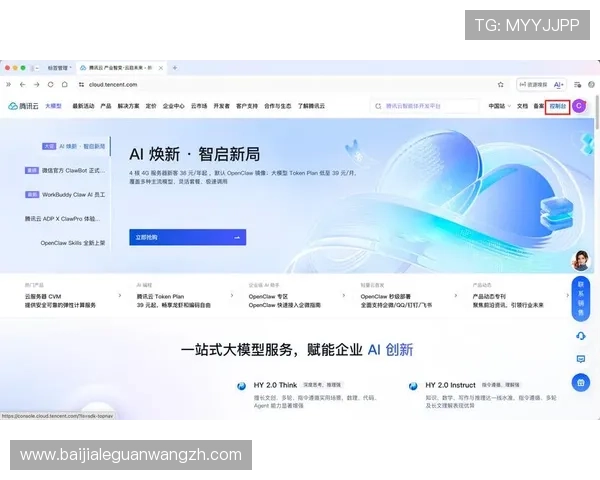Open the 合作与生态 nav item
The width and height of the screenshot is (600, 480).
tap(278, 106)
